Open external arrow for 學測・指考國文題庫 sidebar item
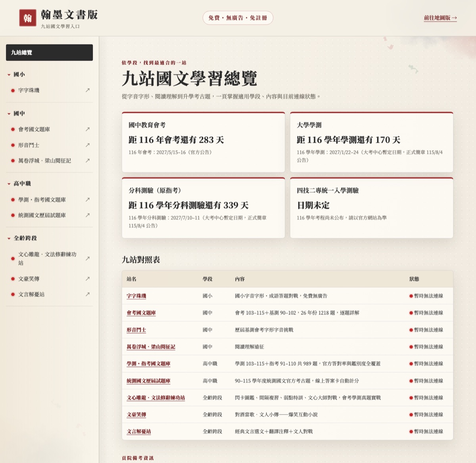The height and width of the screenshot is (463, 476). (88, 199)
